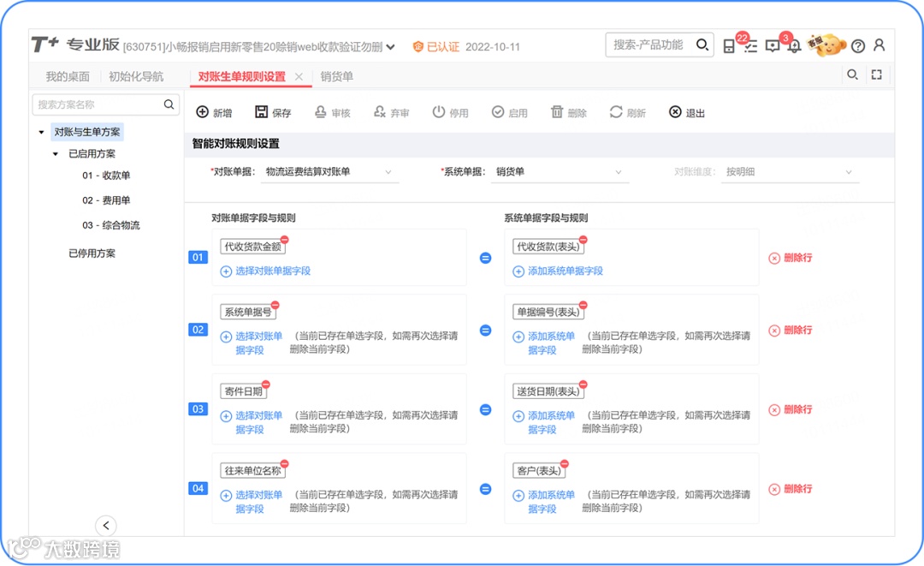Remove the 系统单据号 field tag
The width and height of the screenshot is (924, 566).
tap(275, 305)
